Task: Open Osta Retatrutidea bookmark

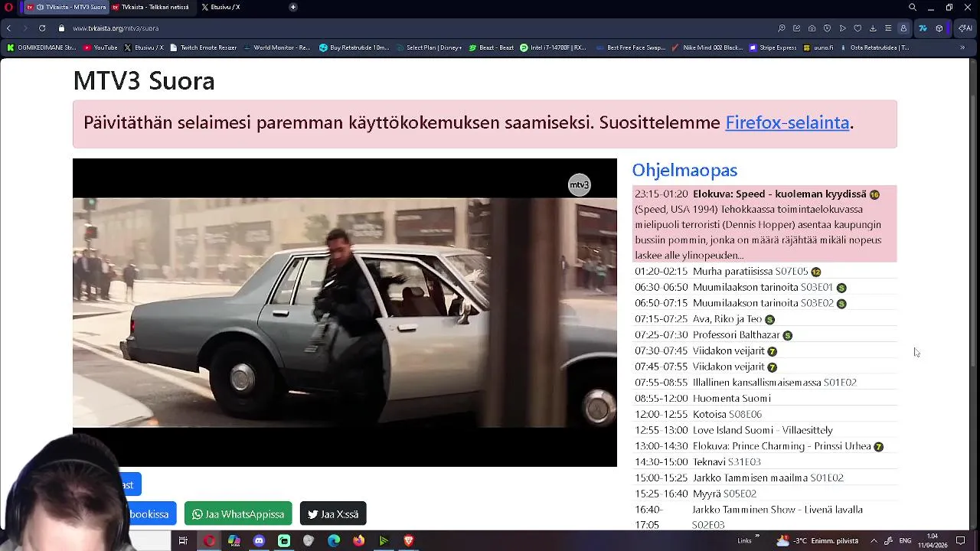Action: (x=874, y=47)
